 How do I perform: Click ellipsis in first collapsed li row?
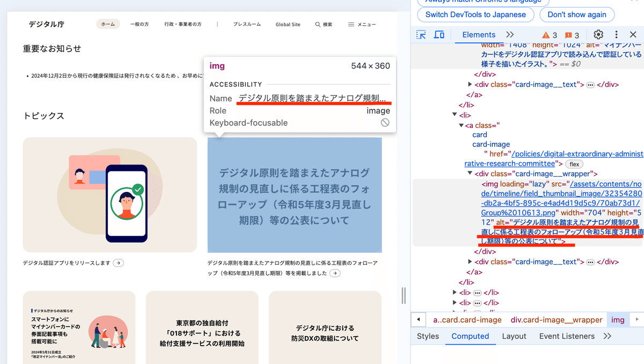(477, 293)
